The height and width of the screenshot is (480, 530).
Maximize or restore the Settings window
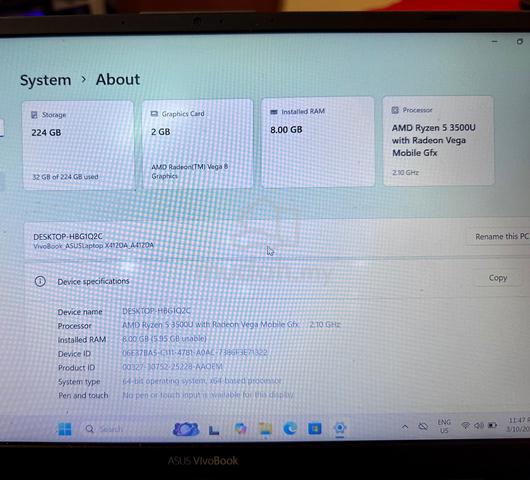pyautogui.click(x=520, y=41)
